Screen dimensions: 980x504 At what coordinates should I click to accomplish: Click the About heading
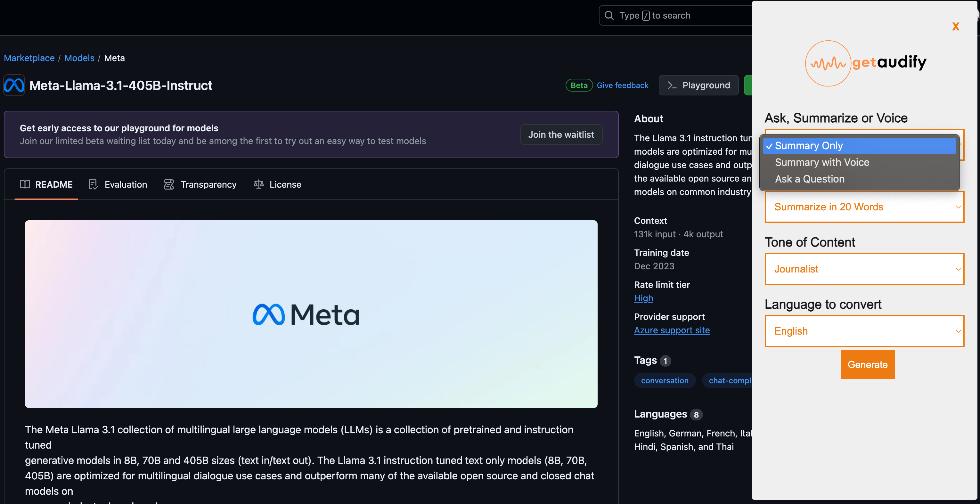649,119
